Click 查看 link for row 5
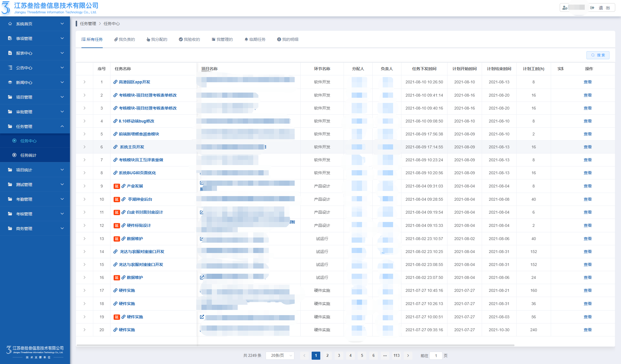This screenshot has height=364, width=621. pyautogui.click(x=587, y=134)
